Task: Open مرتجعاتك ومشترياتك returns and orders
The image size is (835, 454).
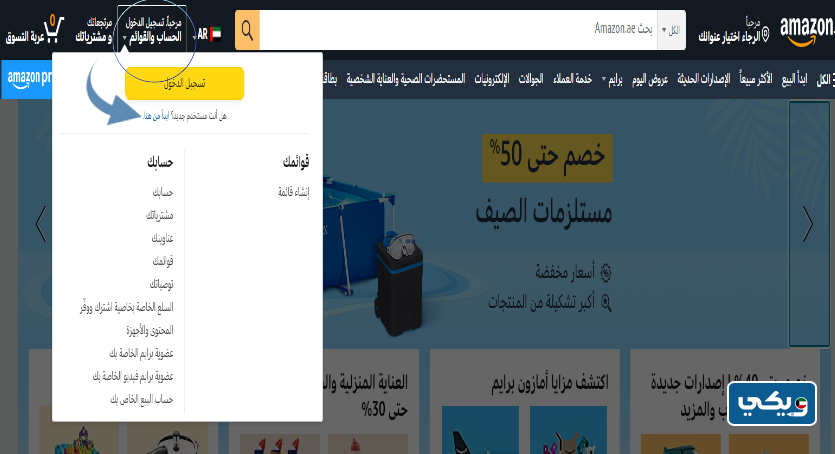Action: (x=94, y=30)
